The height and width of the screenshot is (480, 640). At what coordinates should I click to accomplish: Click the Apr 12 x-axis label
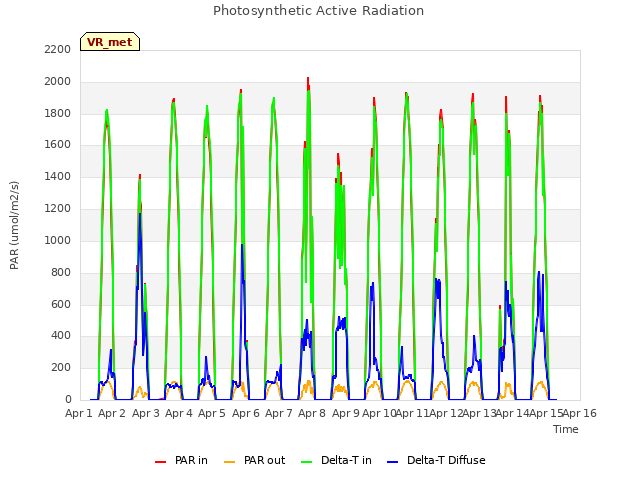point(446,413)
